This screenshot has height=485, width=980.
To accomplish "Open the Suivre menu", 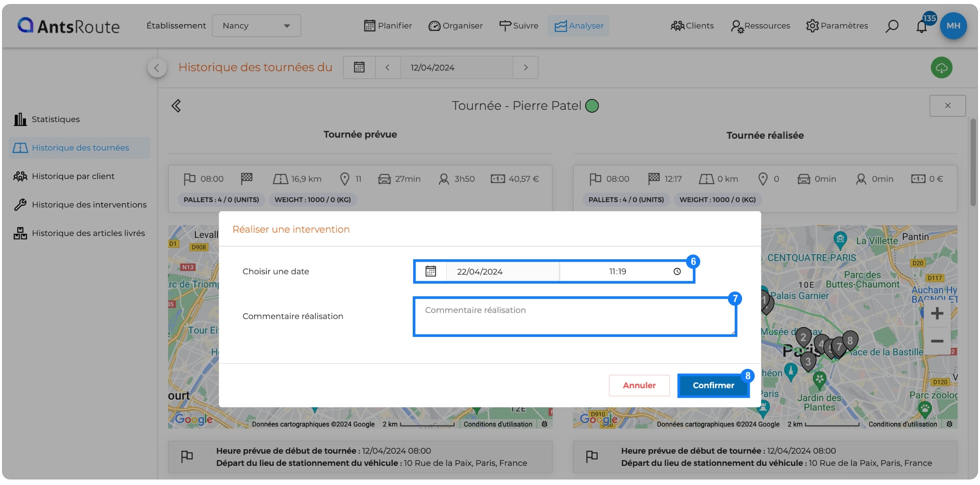I will click(519, 26).
